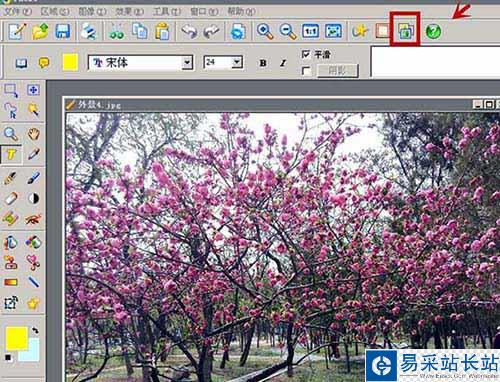500x382 pixels.
Task: Select the paint bucket fill tool
Action: [x=11, y=242]
